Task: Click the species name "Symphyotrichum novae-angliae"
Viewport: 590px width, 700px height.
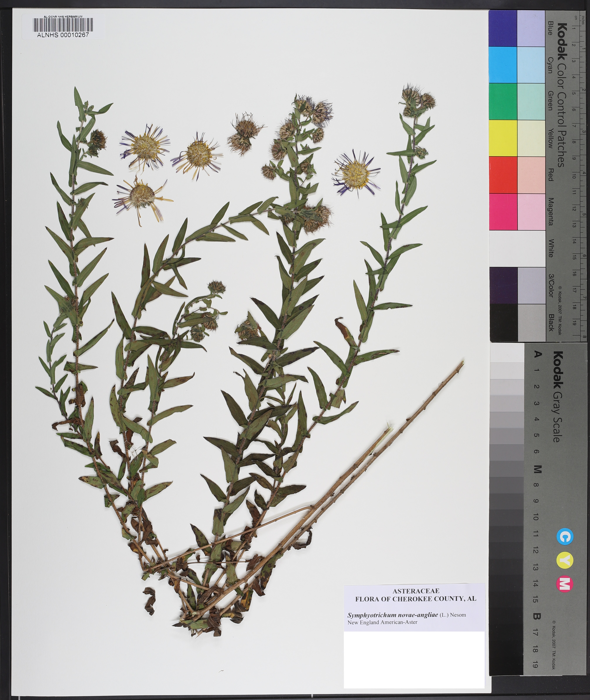Action: [393, 615]
